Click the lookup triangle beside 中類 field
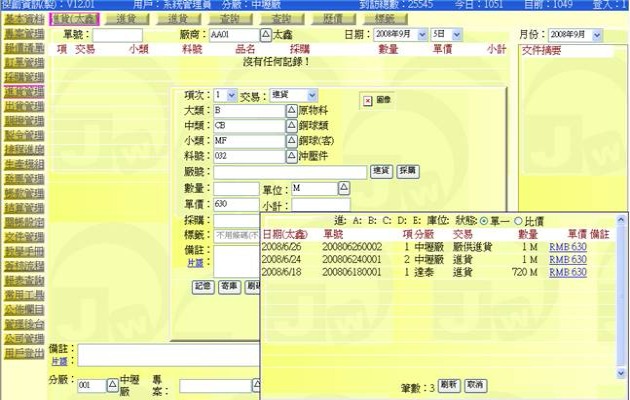This screenshot has width=630, height=400. [x=292, y=126]
